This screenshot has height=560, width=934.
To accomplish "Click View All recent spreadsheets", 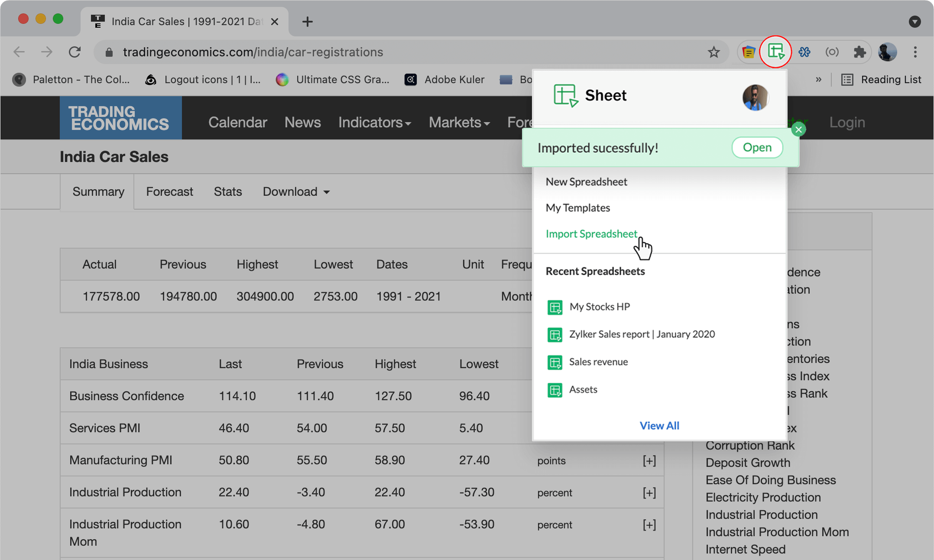I will point(659,426).
